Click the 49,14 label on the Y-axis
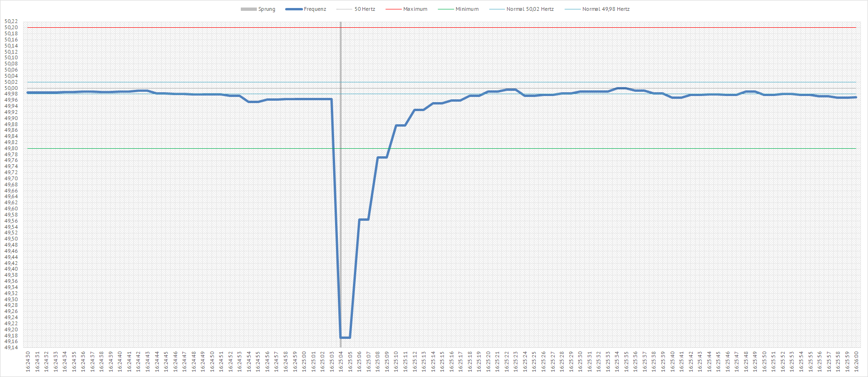868x377 pixels. tap(11, 348)
